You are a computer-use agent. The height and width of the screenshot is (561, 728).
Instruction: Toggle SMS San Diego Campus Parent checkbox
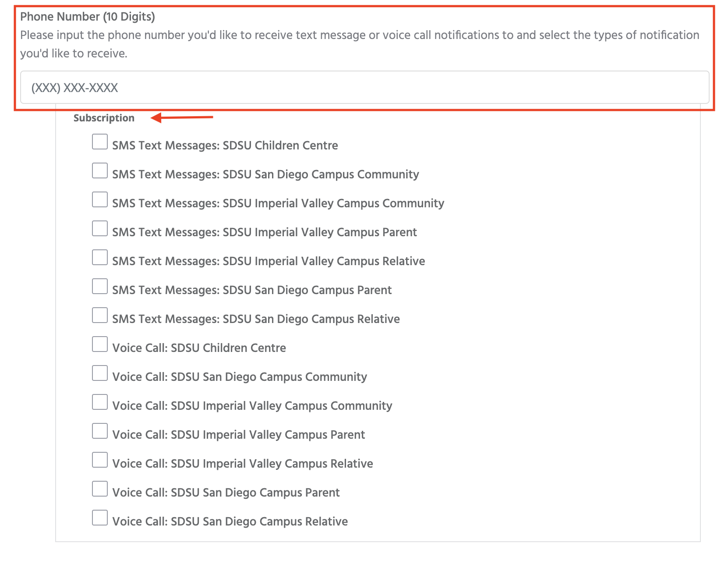pyautogui.click(x=100, y=287)
